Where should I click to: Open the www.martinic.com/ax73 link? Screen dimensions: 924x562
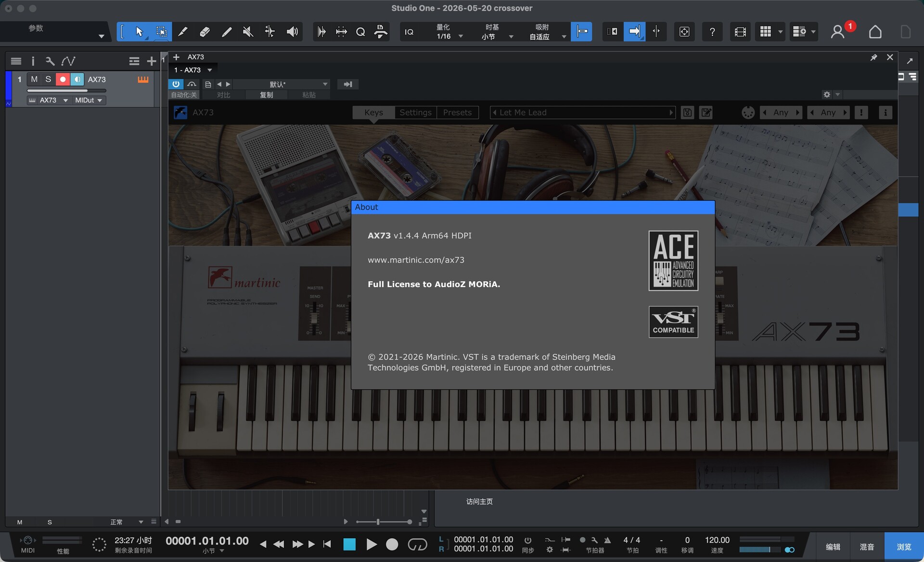click(x=416, y=260)
